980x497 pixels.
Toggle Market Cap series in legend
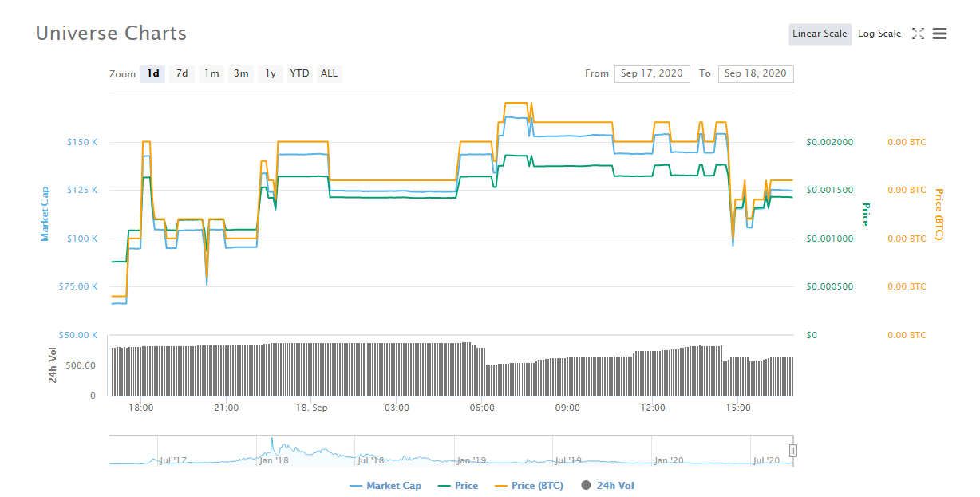(385, 486)
